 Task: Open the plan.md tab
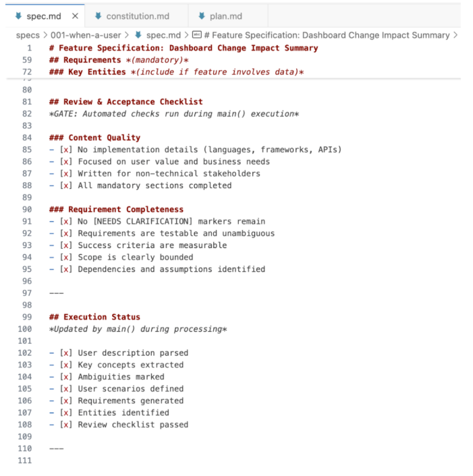[x=225, y=16]
